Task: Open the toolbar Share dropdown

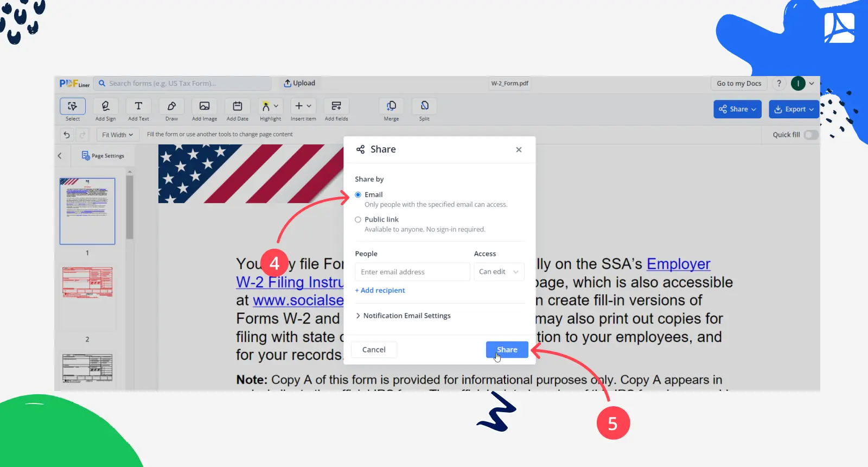Action: pos(737,109)
